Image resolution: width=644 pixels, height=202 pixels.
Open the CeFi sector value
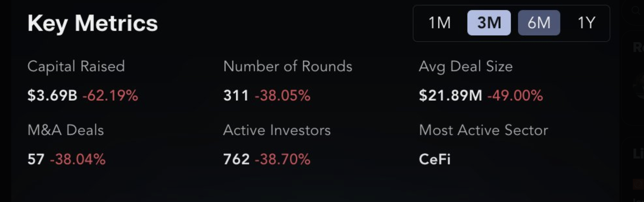(x=434, y=160)
